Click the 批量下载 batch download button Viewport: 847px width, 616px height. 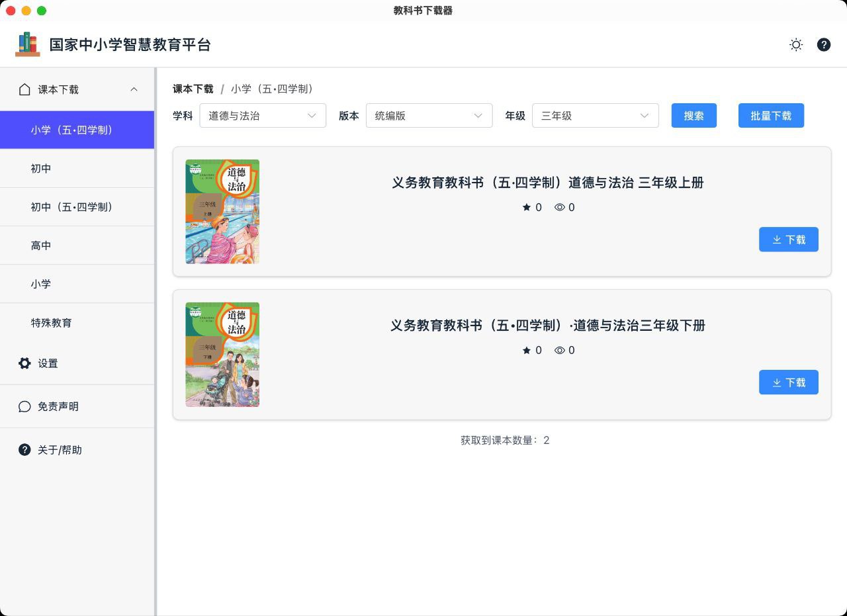coord(771,115)
